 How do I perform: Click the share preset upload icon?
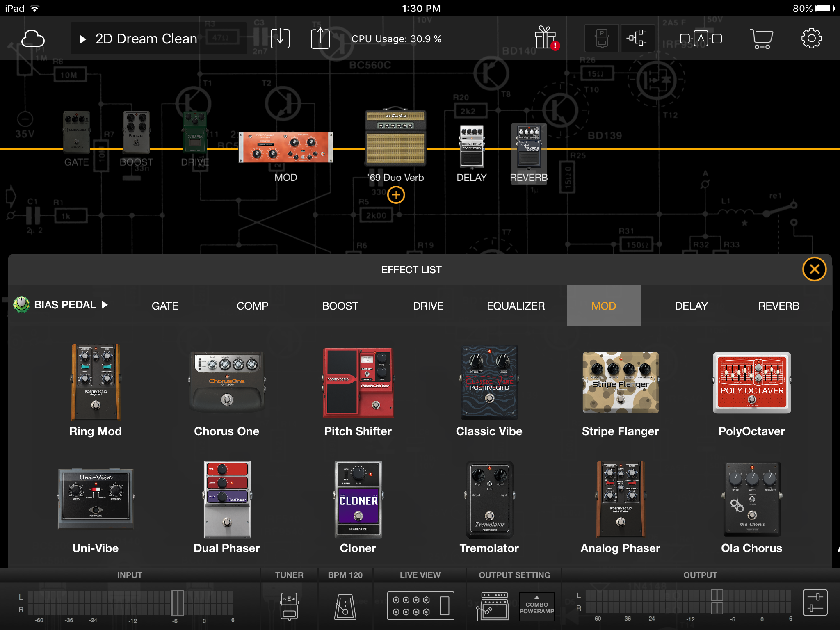pos(320,39)
